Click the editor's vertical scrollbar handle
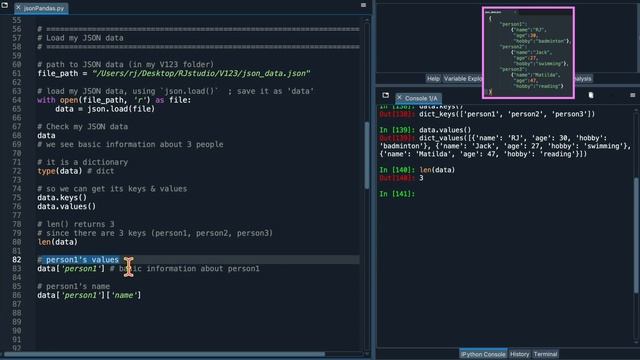Viewport: 640px width, 360px height. 367,155
